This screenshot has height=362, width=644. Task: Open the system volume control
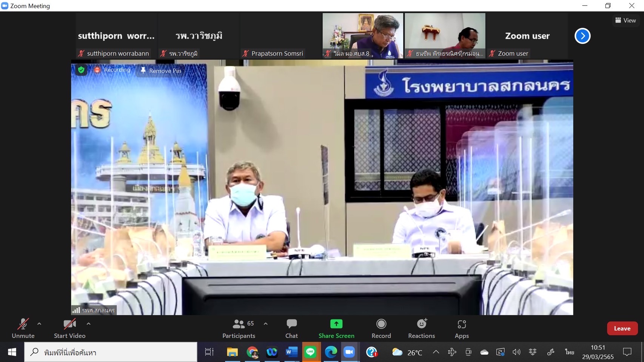click(516, 352)
